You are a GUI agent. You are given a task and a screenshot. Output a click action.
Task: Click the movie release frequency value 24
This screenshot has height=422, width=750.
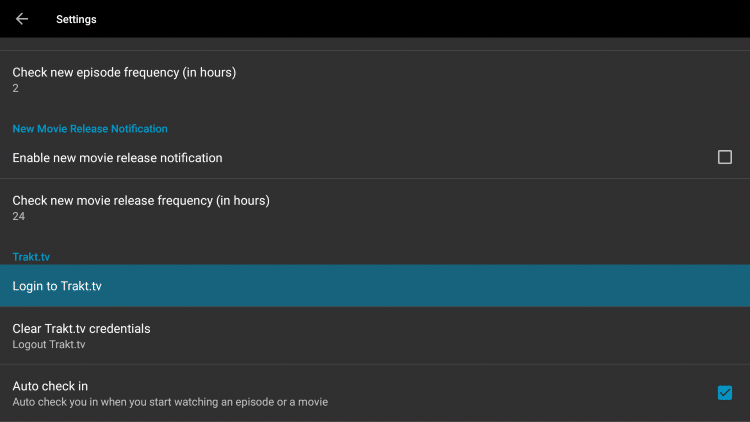18,216
